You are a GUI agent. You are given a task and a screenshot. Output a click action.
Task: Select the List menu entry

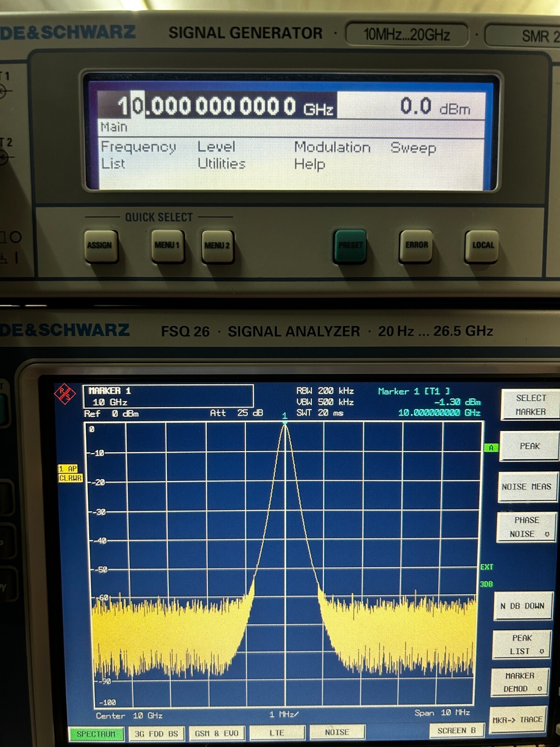(113, 164)
